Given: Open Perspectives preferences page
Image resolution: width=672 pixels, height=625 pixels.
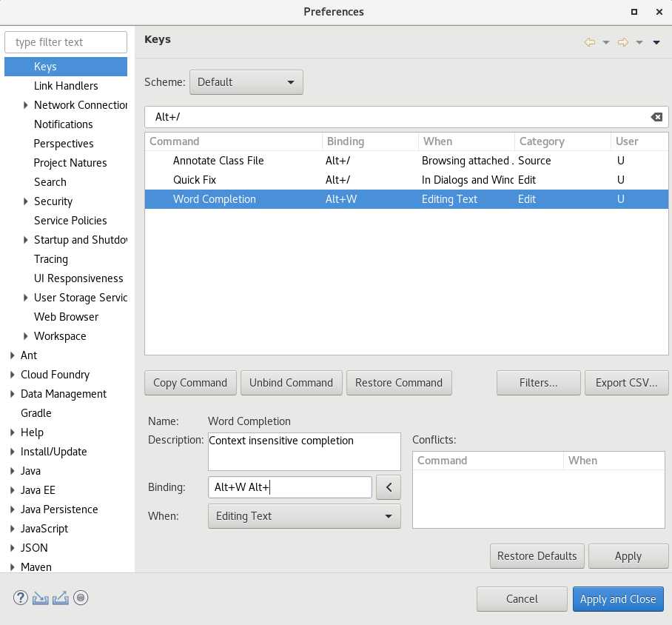Looking at the screenshot, I should [x=64, y=144].
